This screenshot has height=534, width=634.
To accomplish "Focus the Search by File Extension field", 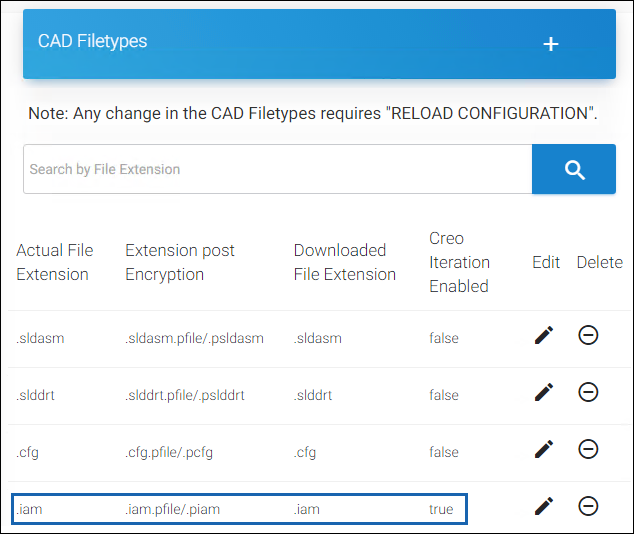I will tap(277, 170).
